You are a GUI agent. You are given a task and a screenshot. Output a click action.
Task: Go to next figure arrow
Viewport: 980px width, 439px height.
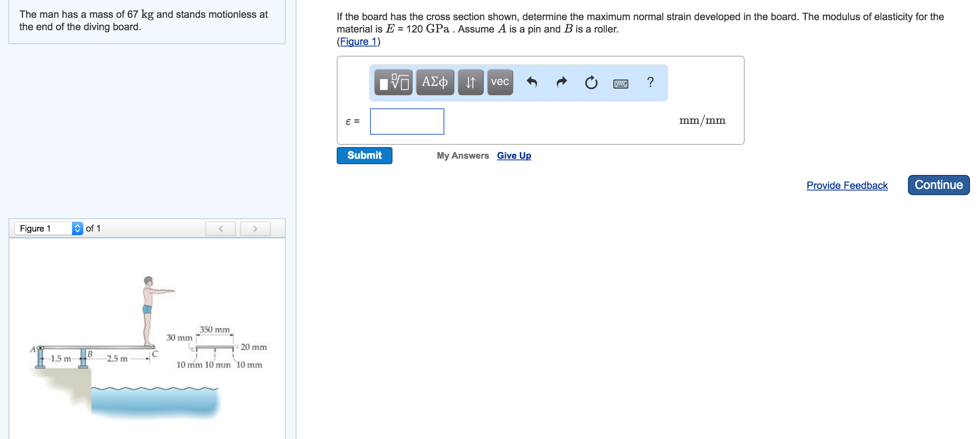tap(255, 229)
